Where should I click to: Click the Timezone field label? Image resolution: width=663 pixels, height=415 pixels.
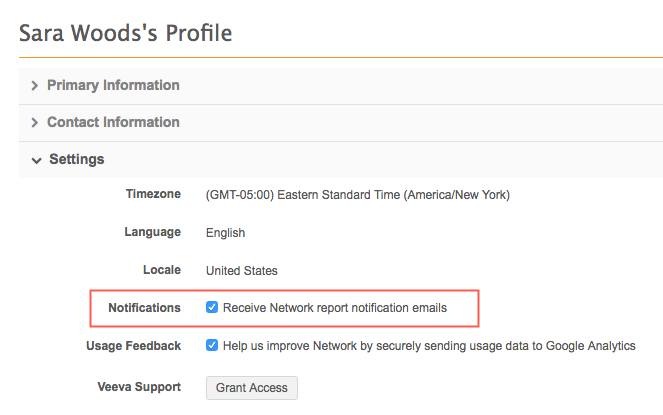point(153,194)
